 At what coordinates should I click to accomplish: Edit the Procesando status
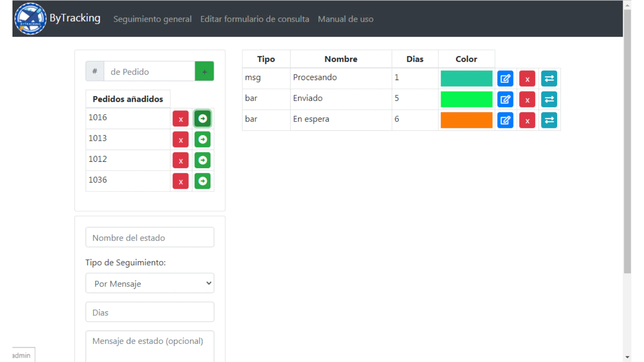pyautogui.click(x=505, y=78)
